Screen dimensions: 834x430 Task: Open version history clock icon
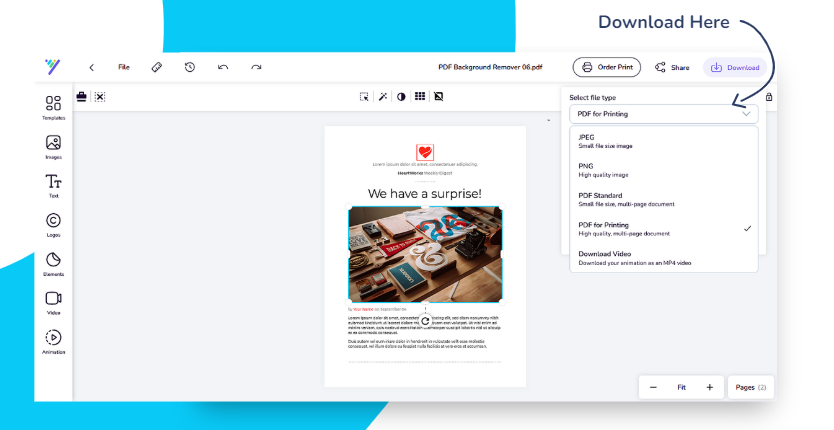pos(189,67)
